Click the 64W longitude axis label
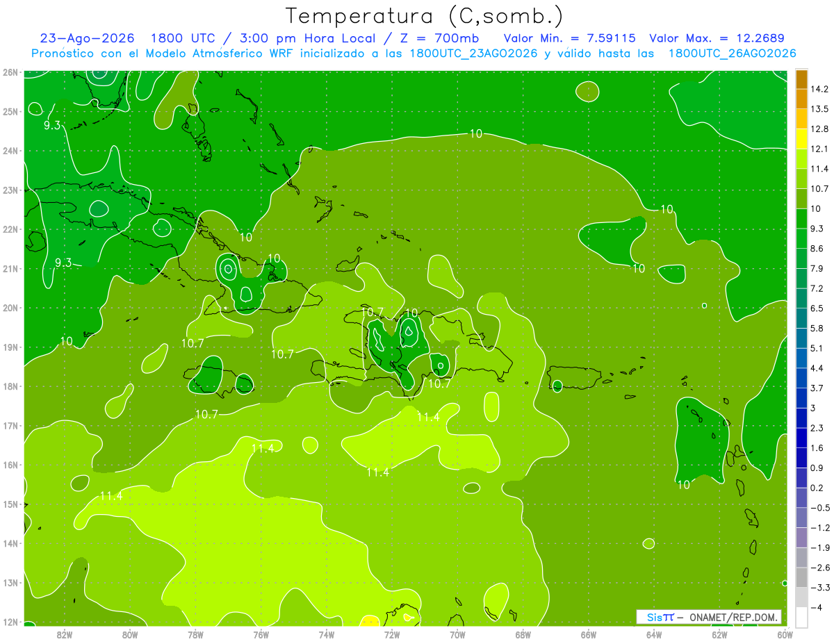 pos(654,634)
